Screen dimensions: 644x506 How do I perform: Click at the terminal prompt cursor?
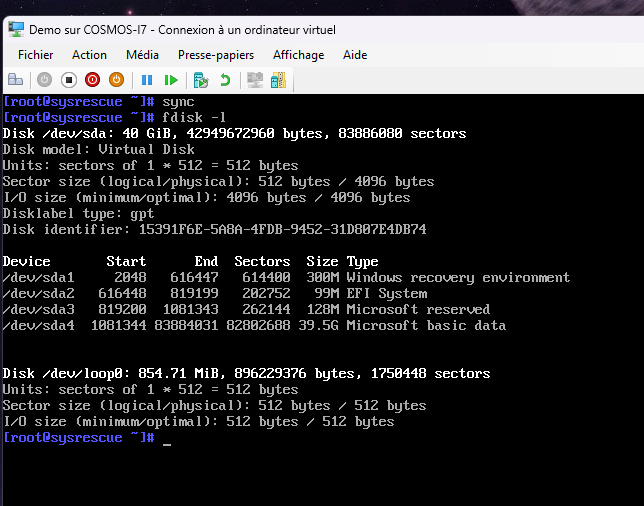(x=167, y=439)
